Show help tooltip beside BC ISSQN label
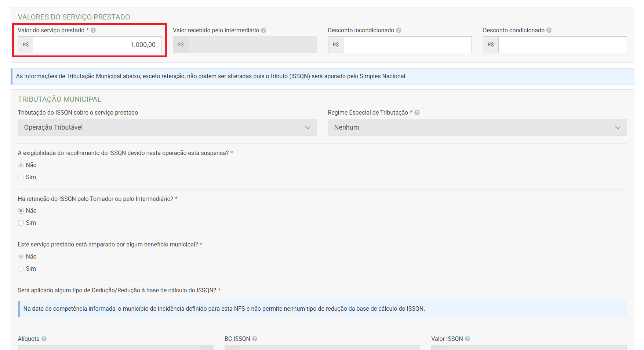Image resolution: width=644 pixels, height=350 pixels. pyautogui.click(x=255, y=339)
